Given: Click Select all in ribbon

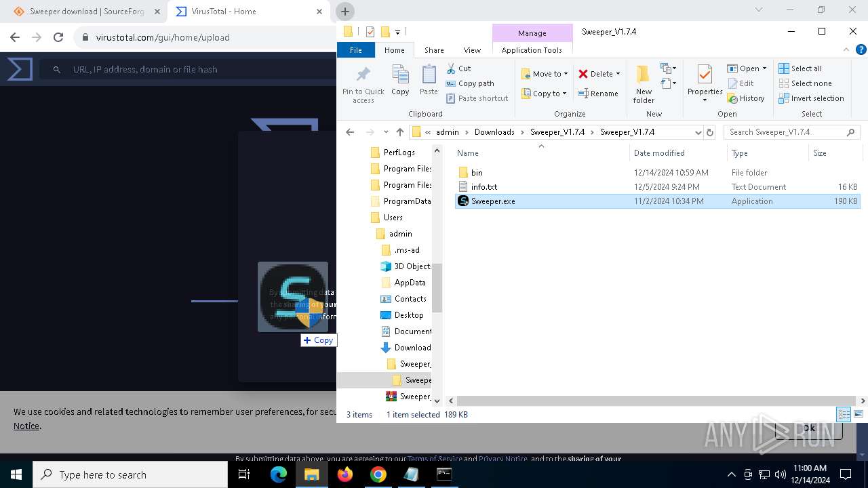Looking at the screenshot, I should coord(800,68).
